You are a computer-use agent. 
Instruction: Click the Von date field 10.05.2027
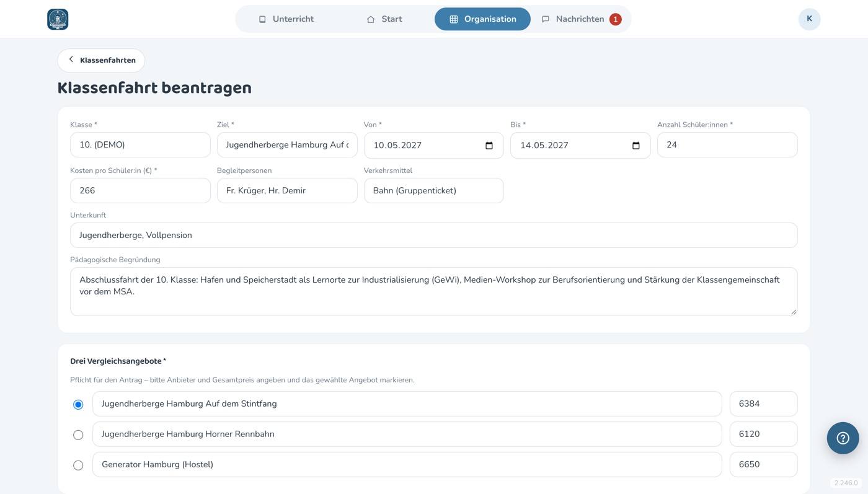pos(433,145)
